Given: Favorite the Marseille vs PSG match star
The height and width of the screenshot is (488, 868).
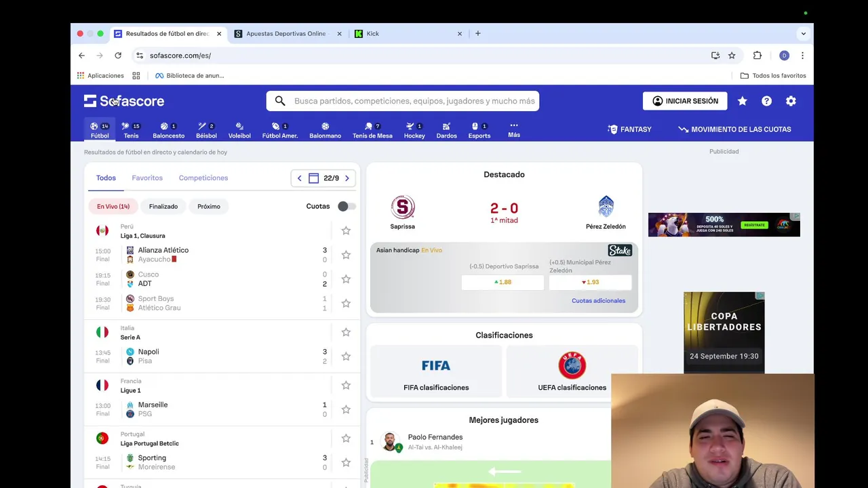Looking at the screenshot, I should point(346,409).
